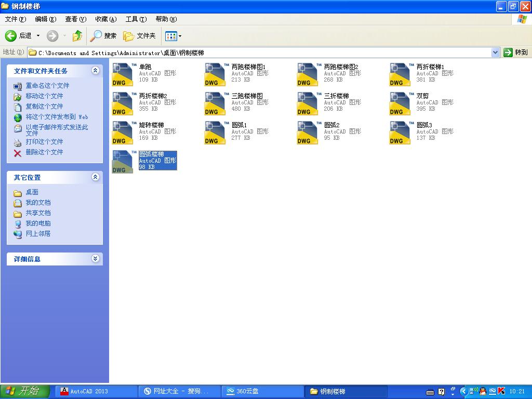Minimize the 钢制楼梯 window
This screenshot has width=532, height=399.
pos(501,6)
